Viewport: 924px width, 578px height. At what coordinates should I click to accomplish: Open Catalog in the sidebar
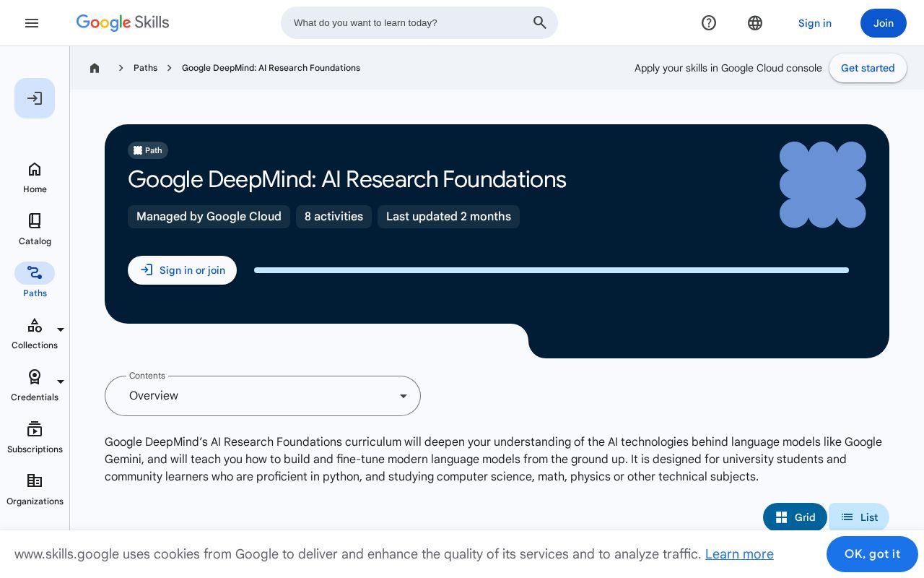(x=35, y=230)
